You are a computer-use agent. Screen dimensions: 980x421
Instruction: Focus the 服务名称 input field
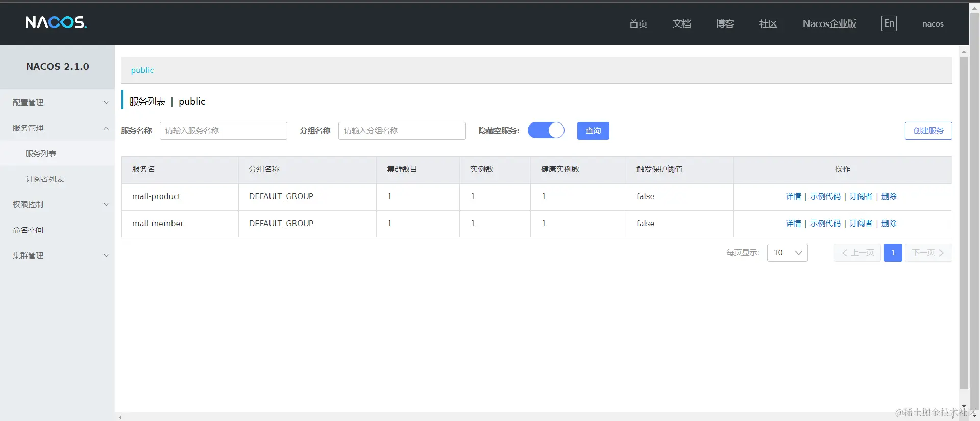pos(224,131)
